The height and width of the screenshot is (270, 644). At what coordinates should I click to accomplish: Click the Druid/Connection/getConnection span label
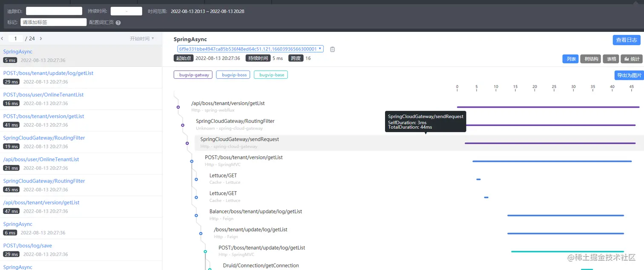[261, 266]
